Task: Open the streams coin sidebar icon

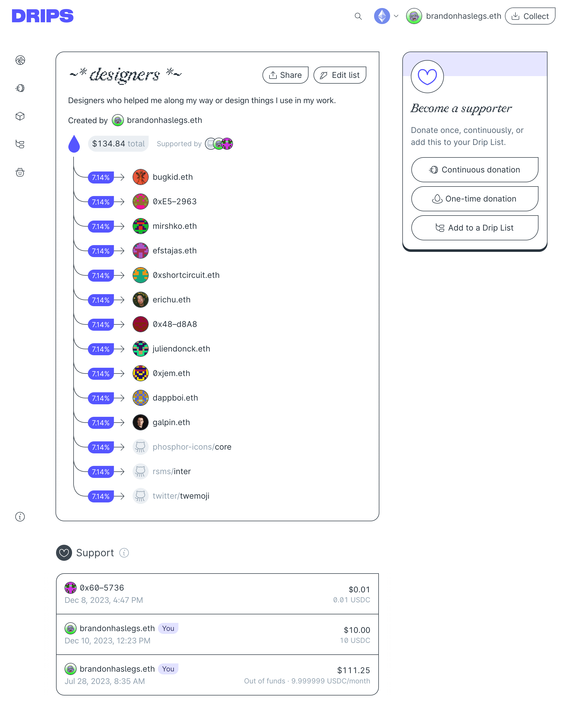Action: tap(20, 88)
